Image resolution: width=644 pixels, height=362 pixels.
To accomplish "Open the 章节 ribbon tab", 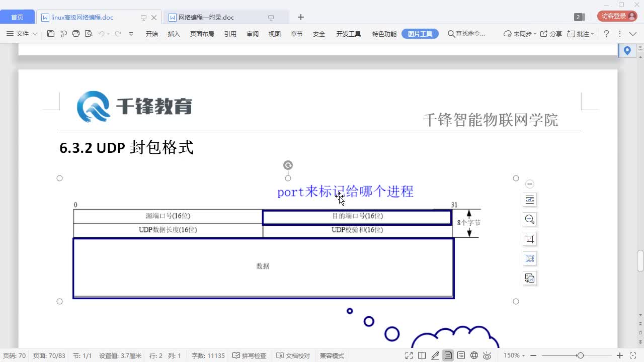I will click(297, 34).
